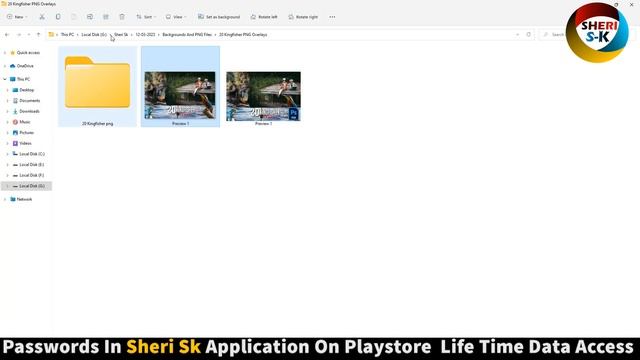Click the Rotate right button
The width and height of the screenshot is (640, 360).
point(303,17)
